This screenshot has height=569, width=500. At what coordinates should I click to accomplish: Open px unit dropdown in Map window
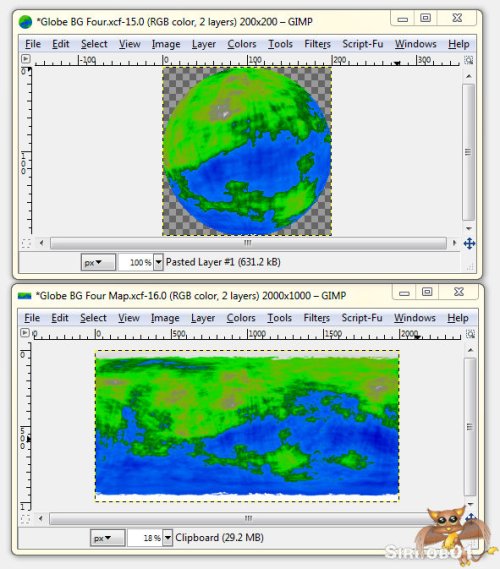pyautogui.click(x=108, y=538)
